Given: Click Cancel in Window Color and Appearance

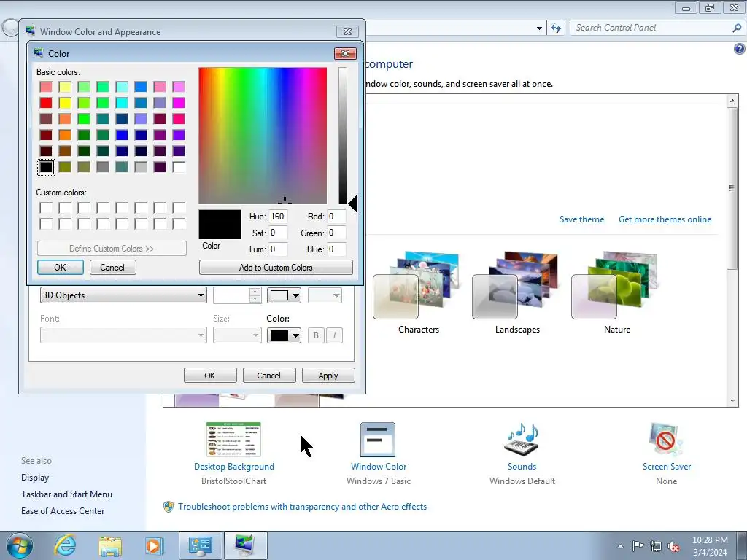Looking at the screenshot, I should coord(269,376).
